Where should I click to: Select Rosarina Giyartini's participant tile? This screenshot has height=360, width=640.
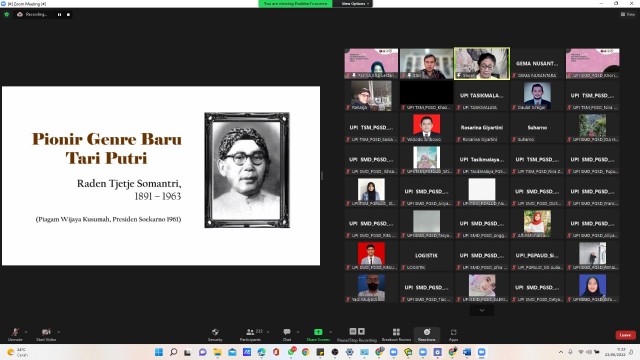[x=482, y=128]
